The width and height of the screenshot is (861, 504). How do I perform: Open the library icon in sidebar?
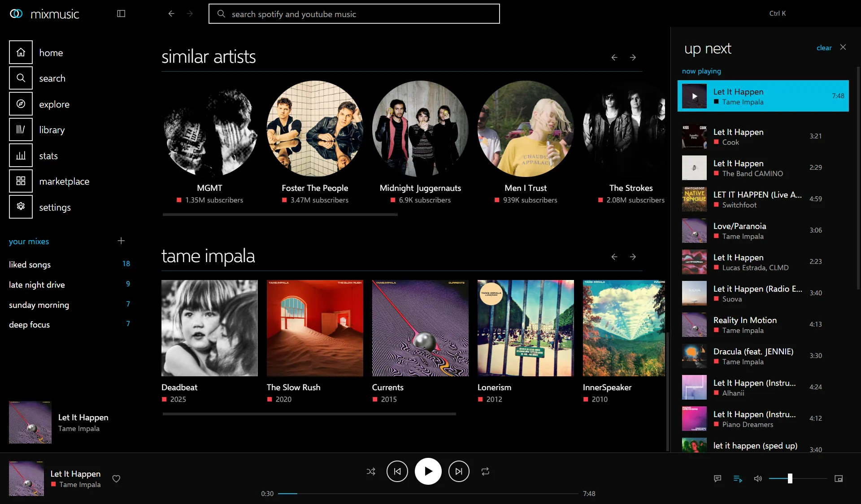click(x=21, y=129)
